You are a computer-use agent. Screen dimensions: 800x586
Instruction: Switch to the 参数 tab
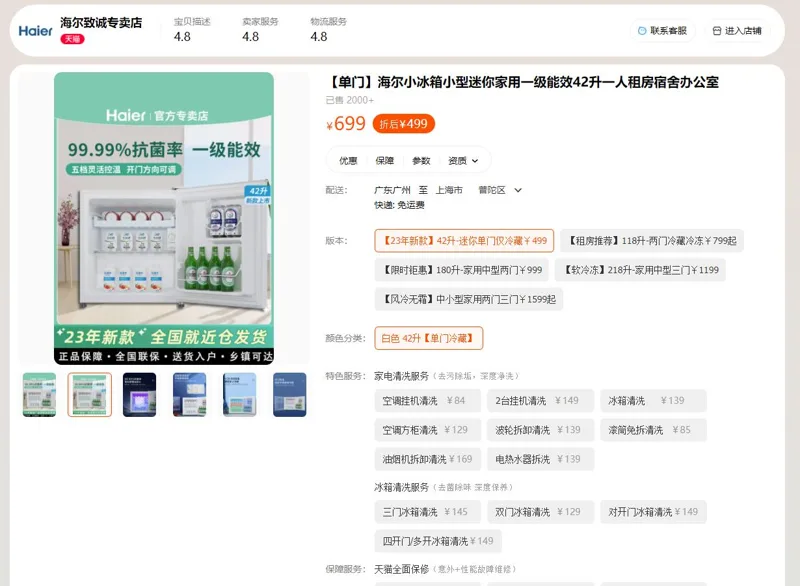click(421, 161)
